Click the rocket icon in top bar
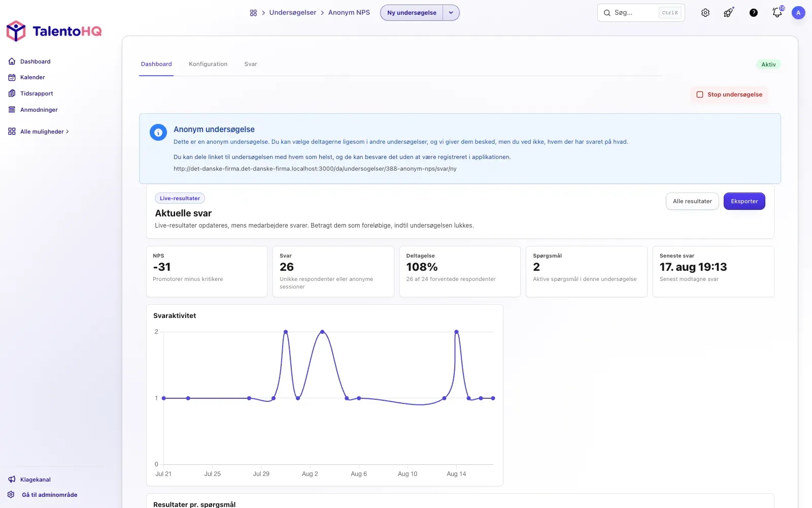The height and width of the screenshot is (508, 812). tap(728, 13)
